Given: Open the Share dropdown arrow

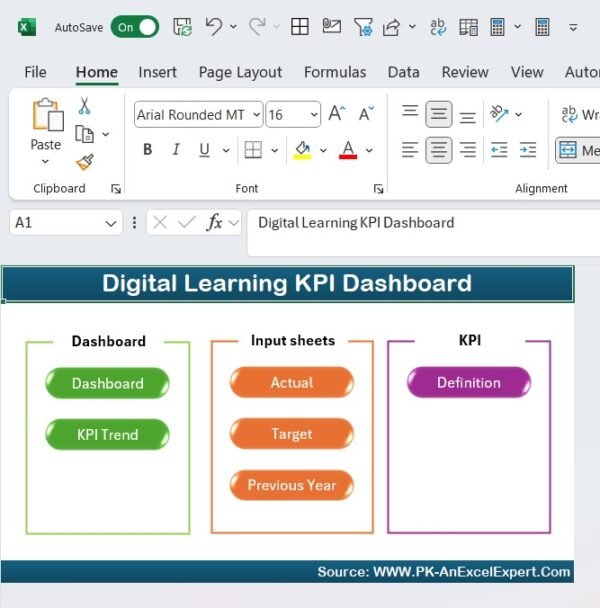Looking at the screenshot, I should 412,26.
